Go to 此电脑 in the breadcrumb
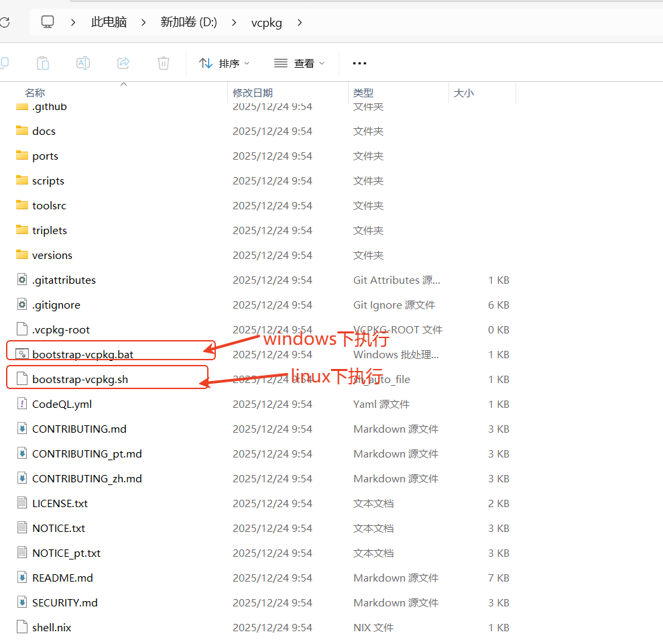This screenshot has width=663, height=644. (109, 22)
